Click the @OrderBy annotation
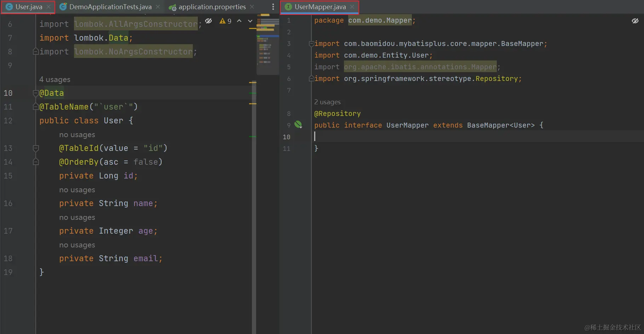This screenshot has width=644, height=334. click(79, 162)
